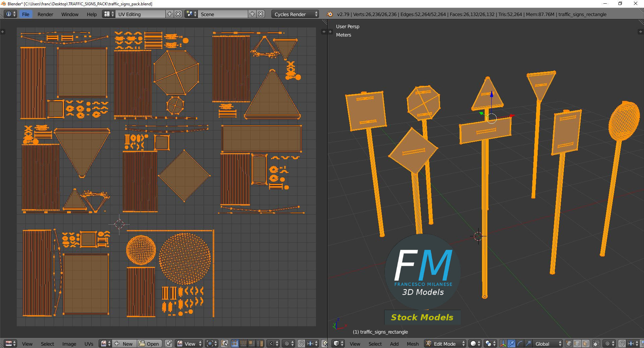Select mesh edge select mode
Viewport: 644px width, 348px height.
tap(577, 344)
